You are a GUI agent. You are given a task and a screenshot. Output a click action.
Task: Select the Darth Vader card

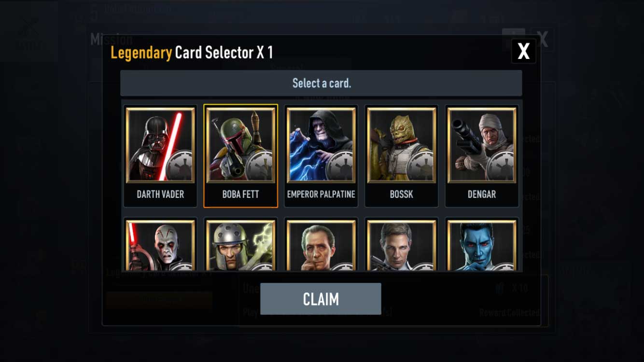(x=160, y=156)
